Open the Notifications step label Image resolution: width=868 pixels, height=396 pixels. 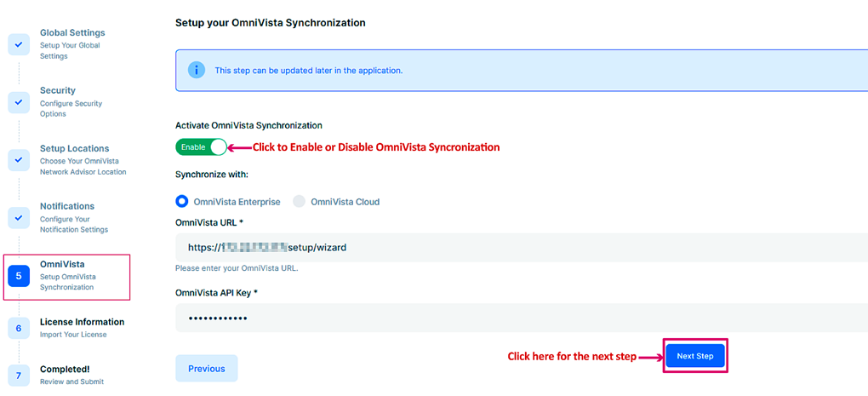(67, 206)
